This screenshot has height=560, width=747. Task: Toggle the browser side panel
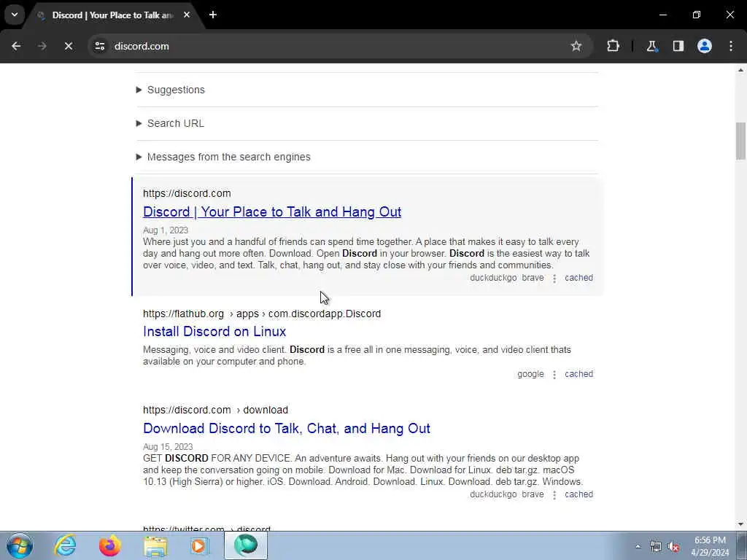678,46
